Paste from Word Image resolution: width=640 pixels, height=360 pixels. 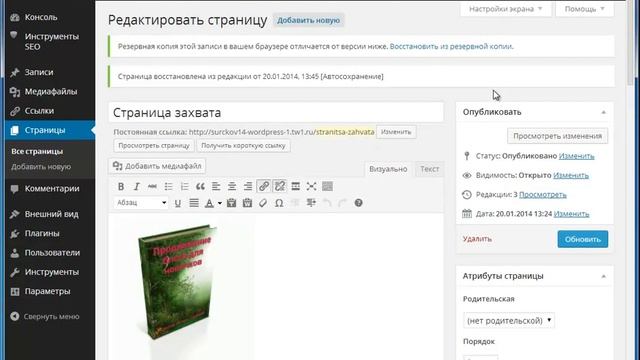tap(247, 203)
